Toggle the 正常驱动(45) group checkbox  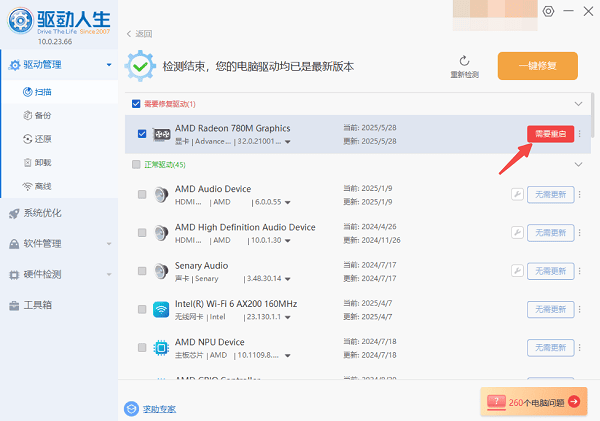click(136, 164)
